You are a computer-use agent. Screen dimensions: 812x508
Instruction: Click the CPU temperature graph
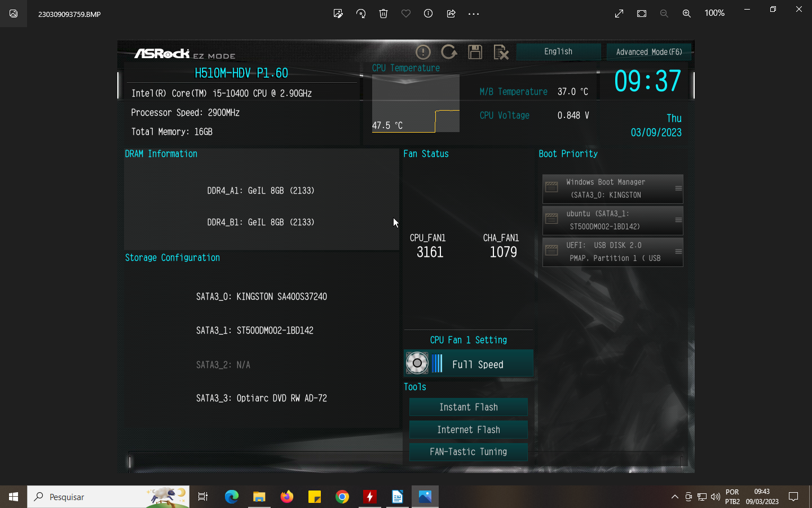[416, 103]
